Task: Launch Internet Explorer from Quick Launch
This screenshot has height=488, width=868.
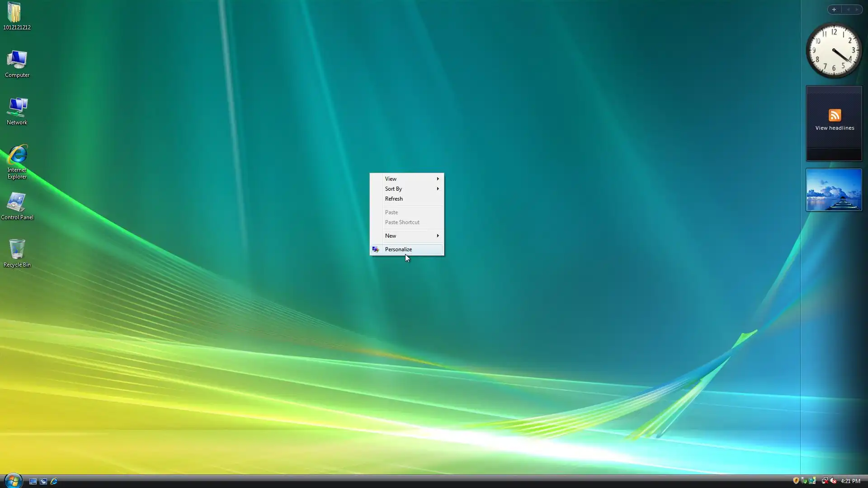Action: pyautogui.click(x=54, y=481)
